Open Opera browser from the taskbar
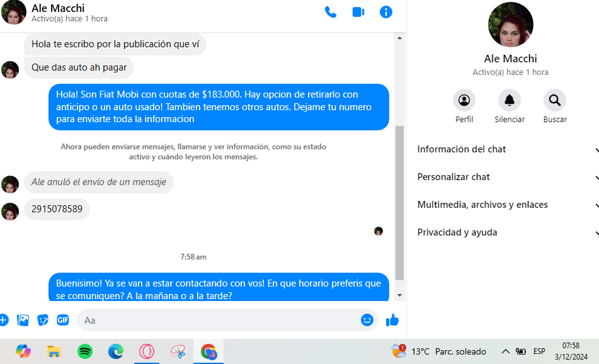The width and height of the screenshot is (599, 364). pos(147,351)
